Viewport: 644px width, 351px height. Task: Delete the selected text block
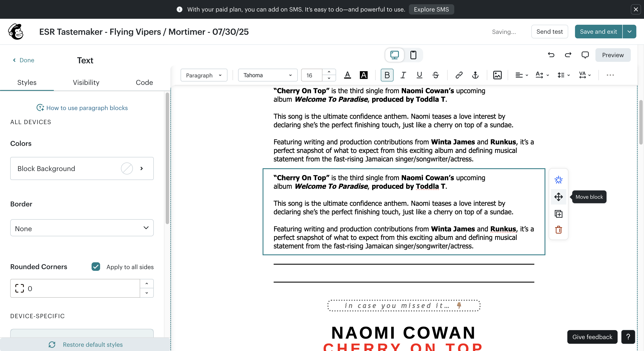pos(559,230)
